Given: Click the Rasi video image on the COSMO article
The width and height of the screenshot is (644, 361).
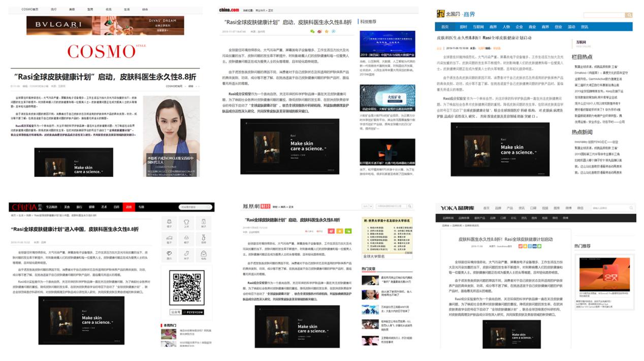Looking at the screenshot, I should 74,162.
